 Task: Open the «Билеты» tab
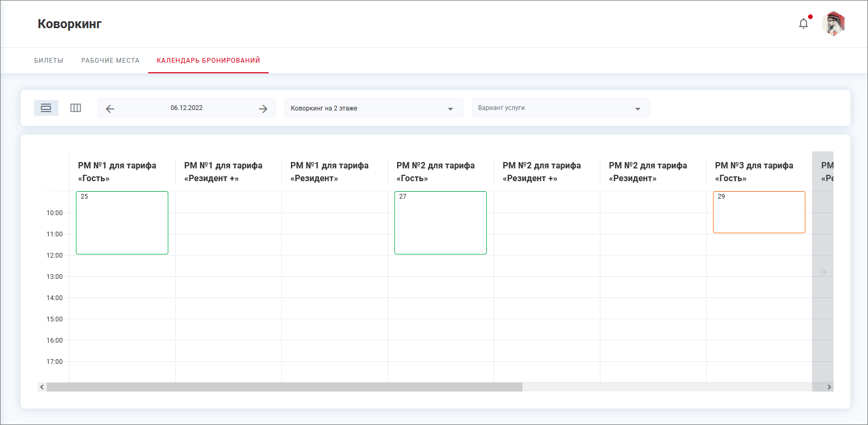[x=49, y=61]
